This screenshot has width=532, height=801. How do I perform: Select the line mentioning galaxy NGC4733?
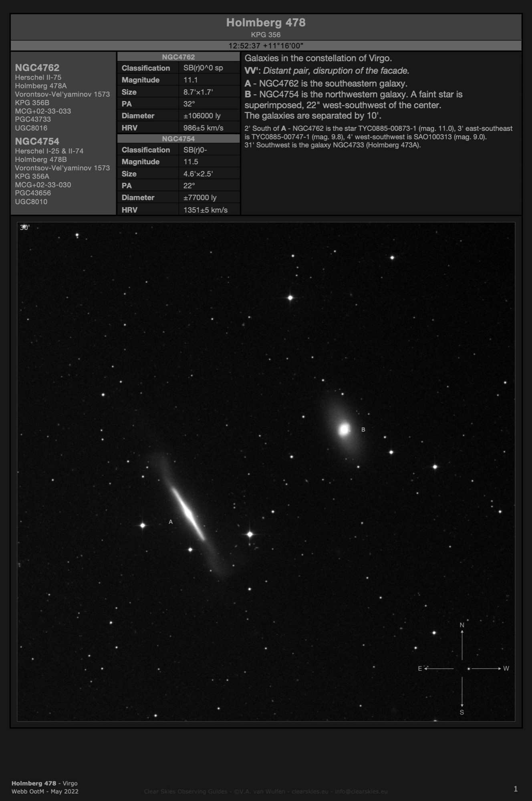pos(332,145)
